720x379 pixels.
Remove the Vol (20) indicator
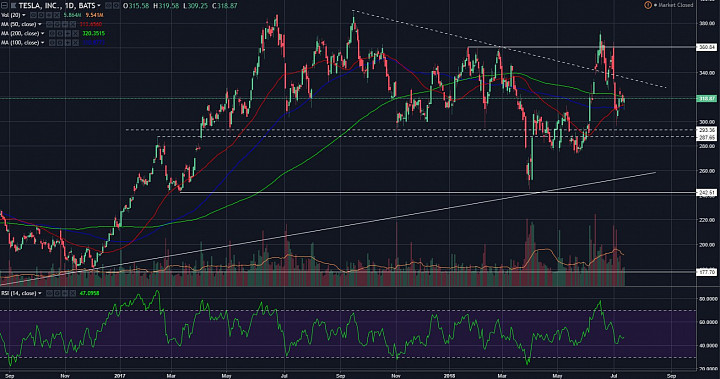point(57,15)
